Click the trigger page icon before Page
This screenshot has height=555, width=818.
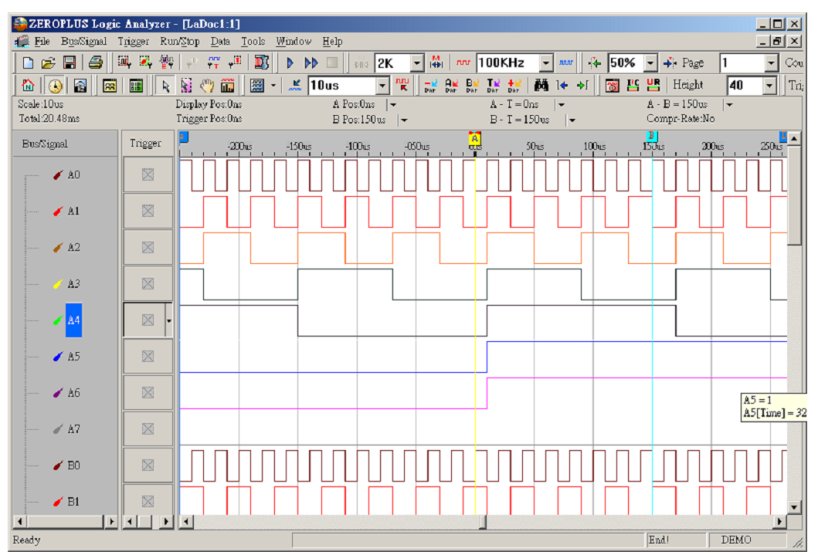tap(670, 63)
